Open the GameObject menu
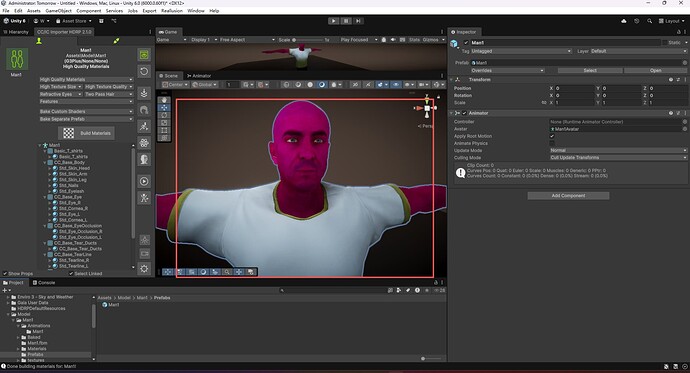The height and width of the screenshot is (373, 690). 58,11
